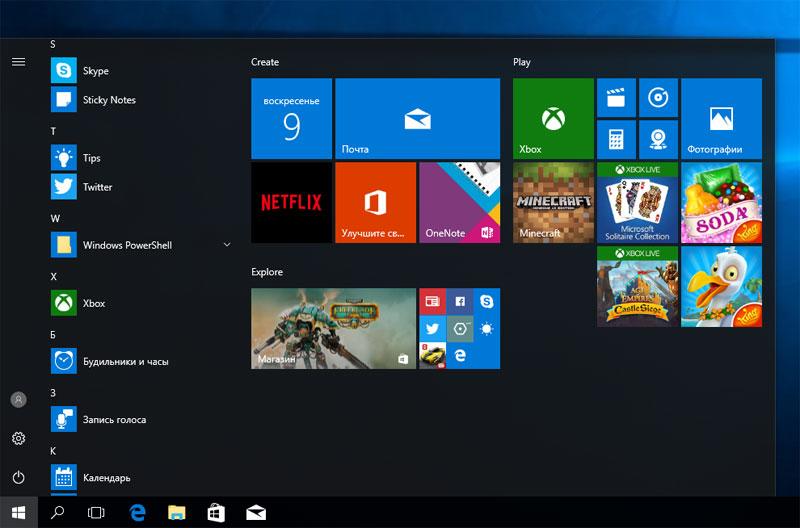Open the Calculator small tile

(616, 140)
